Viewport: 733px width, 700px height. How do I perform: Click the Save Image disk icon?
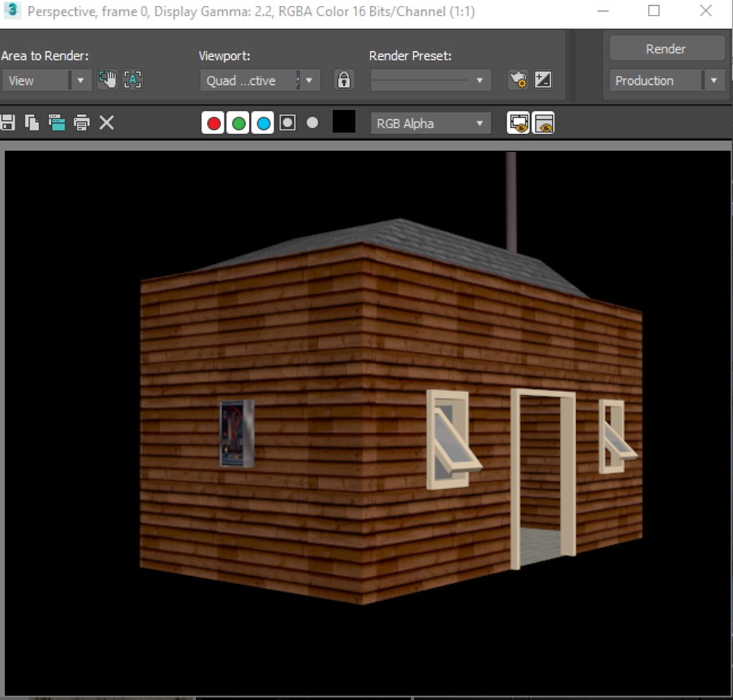(8, 123)
